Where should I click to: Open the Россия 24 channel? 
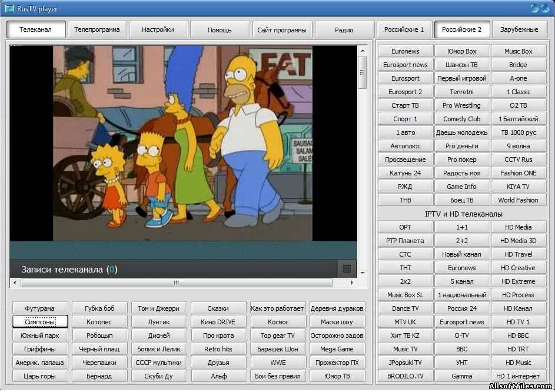(x=462, y=308)
